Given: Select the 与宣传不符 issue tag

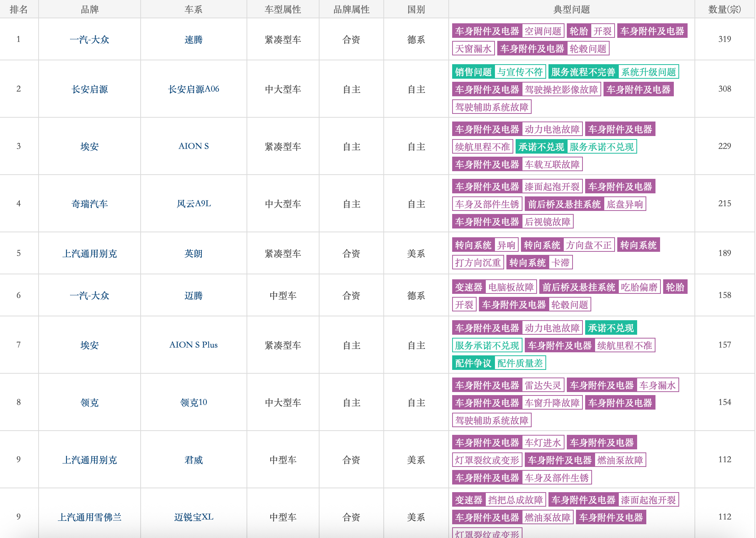Looking at the screenshot, I should 520,72.
